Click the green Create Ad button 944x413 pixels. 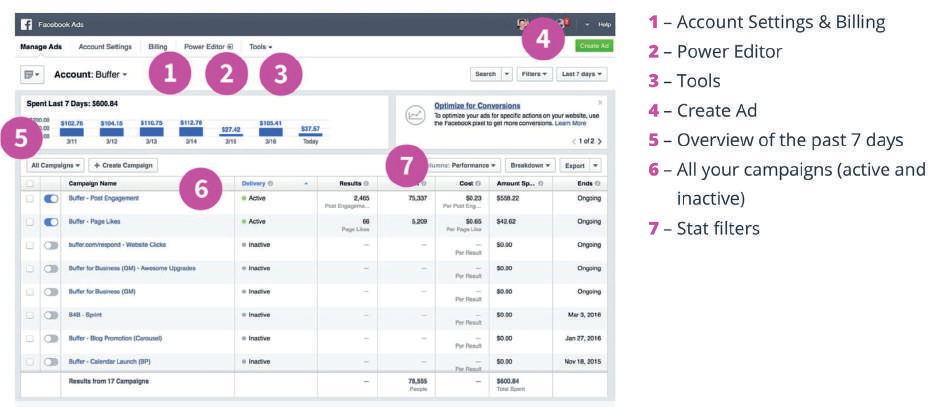(593, 46)
